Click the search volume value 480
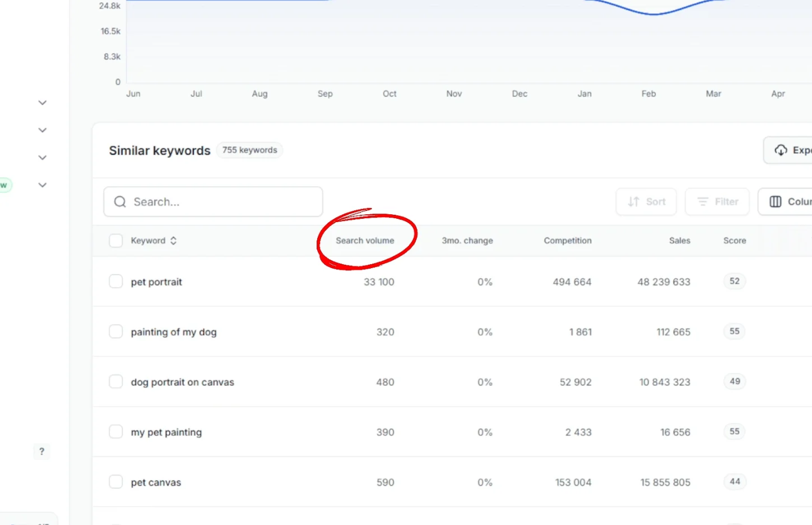This screenshot has width=812, height=525. [386, 382]
